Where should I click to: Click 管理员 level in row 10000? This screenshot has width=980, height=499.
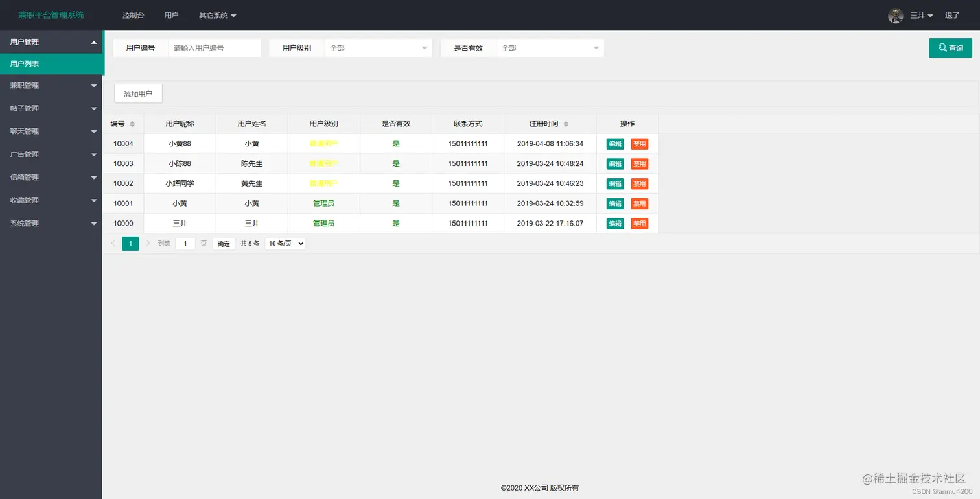click(x=323, y=224)
